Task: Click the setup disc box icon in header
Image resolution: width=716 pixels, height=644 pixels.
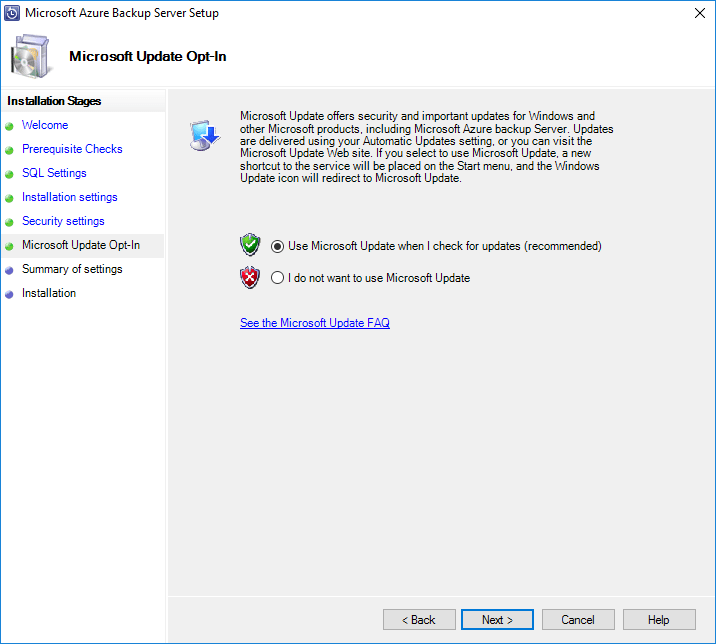Action: point(31,56)
